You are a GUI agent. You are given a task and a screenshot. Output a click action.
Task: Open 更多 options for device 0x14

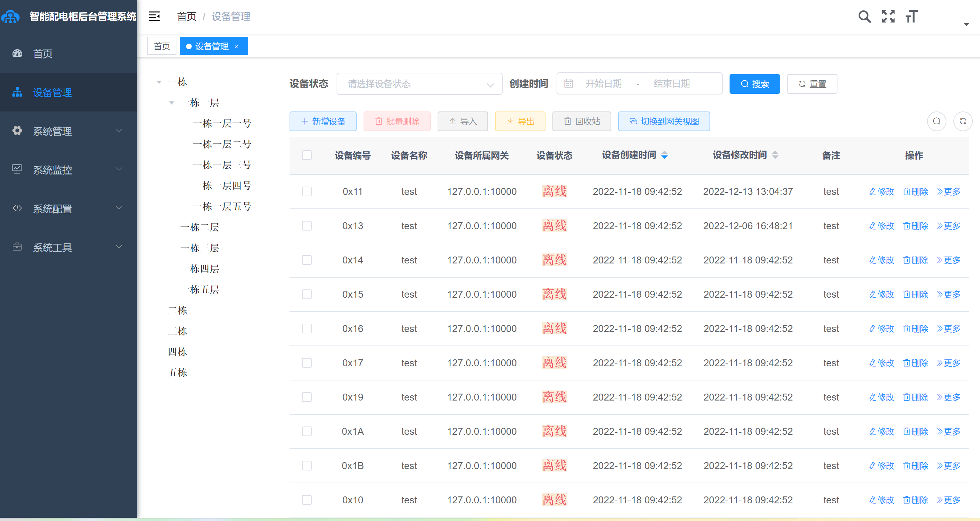pyautogui.click(x=949, y=260)
